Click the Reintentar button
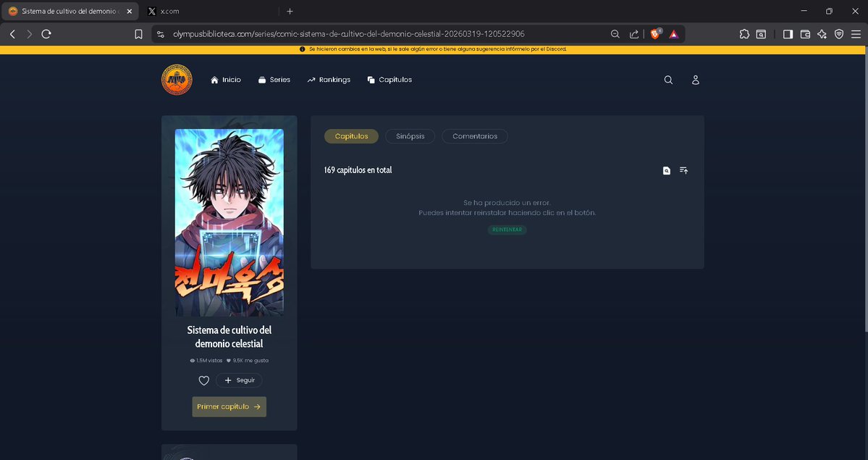This screenshot has height=460, width=868. click(507, 230)
